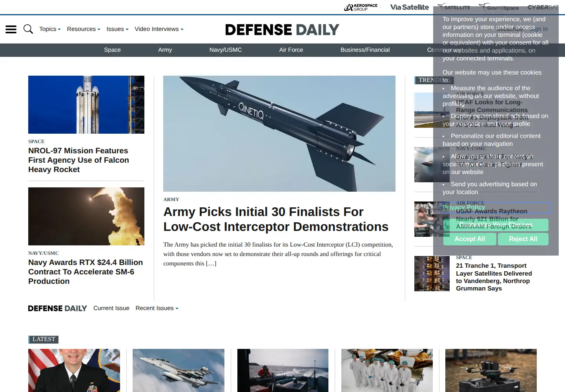Click the QinetiQ interceptor main image
Viewport: 565px width, 392px height.
279,134
